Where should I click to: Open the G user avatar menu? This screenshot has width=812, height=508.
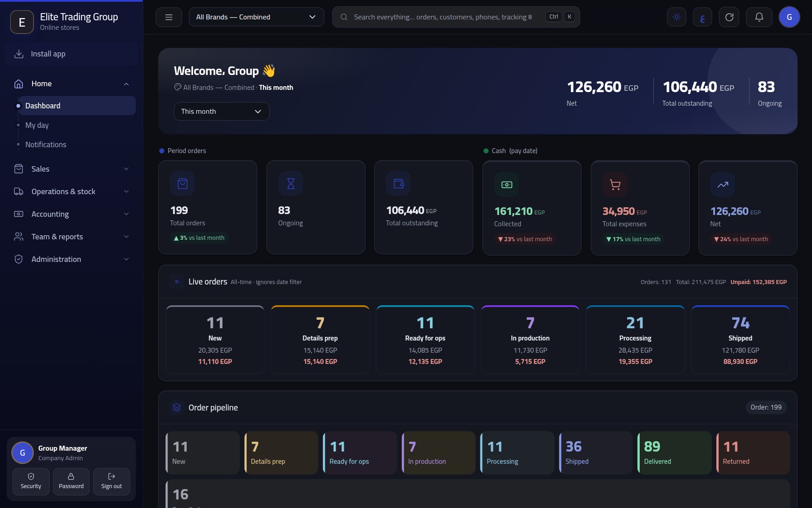[x=789, y=17]
